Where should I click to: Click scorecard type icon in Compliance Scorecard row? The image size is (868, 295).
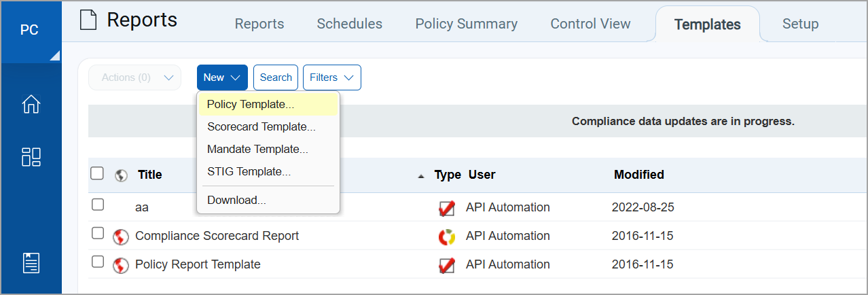click(447, 237)
